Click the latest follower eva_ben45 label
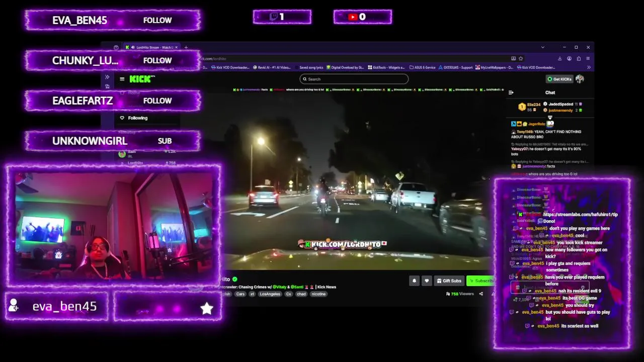 (x=64, y=307)
